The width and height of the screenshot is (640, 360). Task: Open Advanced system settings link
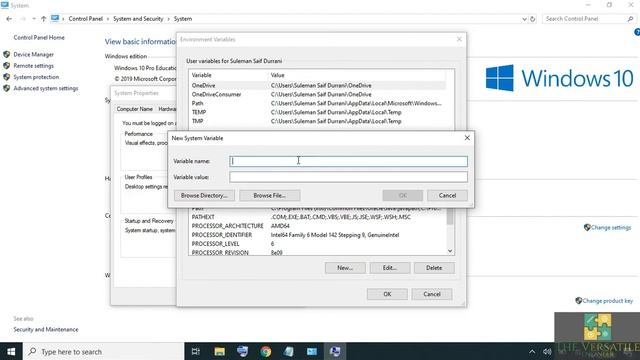click(46, 88)
